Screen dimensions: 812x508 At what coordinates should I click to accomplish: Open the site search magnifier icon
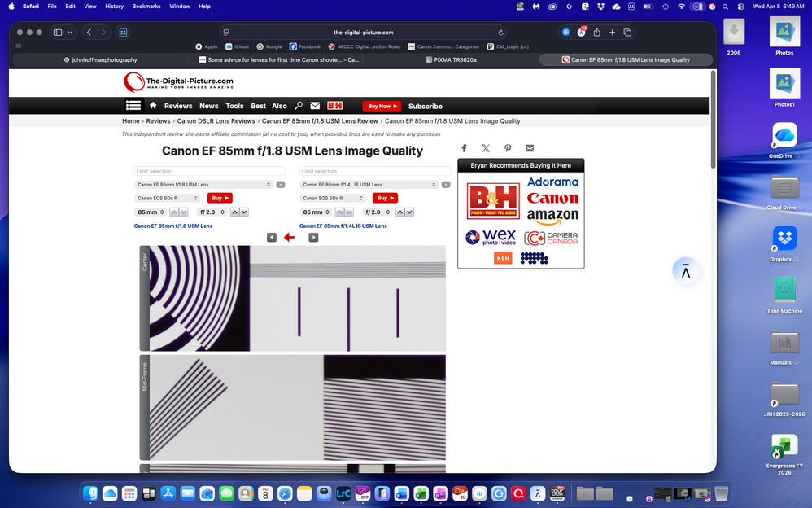(299, 106)
